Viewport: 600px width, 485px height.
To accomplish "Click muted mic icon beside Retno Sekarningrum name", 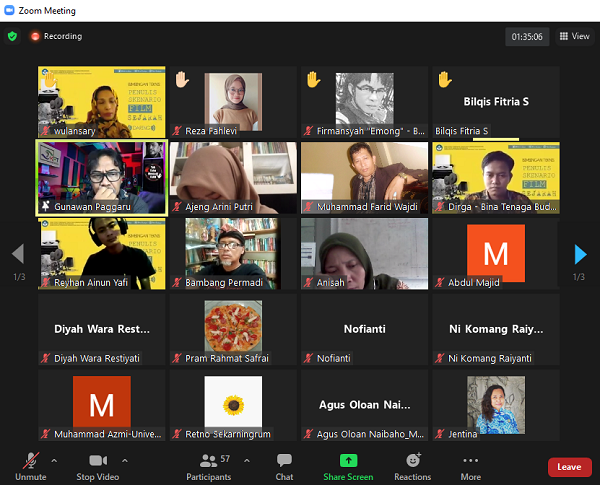I will pyautogui.click(x=176, y=434).
